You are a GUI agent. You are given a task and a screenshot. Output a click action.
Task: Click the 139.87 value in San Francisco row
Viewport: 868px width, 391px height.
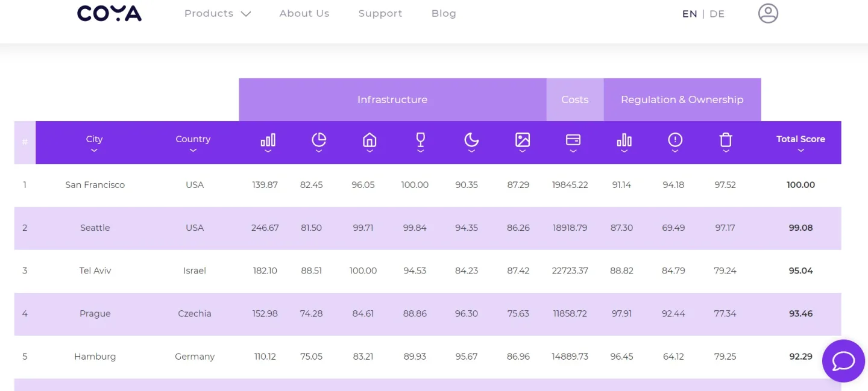[x=265, y=185]
